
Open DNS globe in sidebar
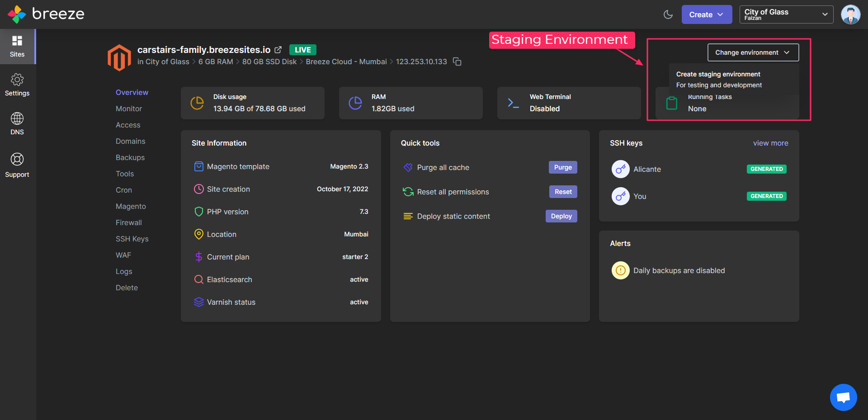pos(17,124)
